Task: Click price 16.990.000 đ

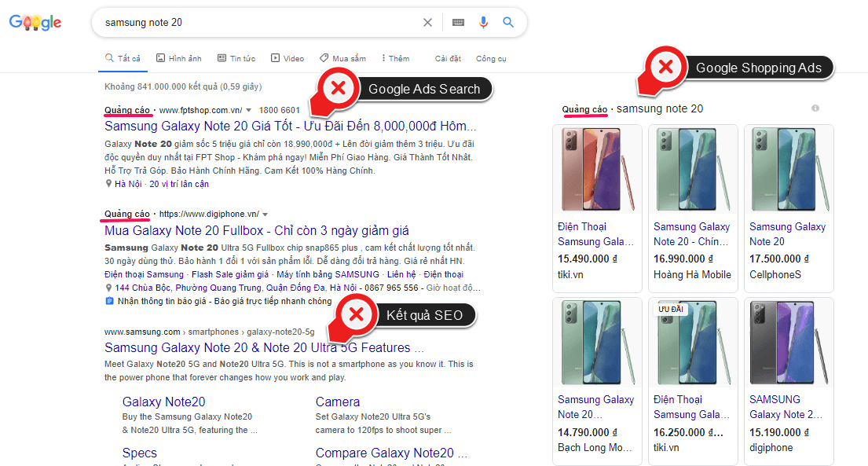Action: pyautogui.click(x=683, y=259)
